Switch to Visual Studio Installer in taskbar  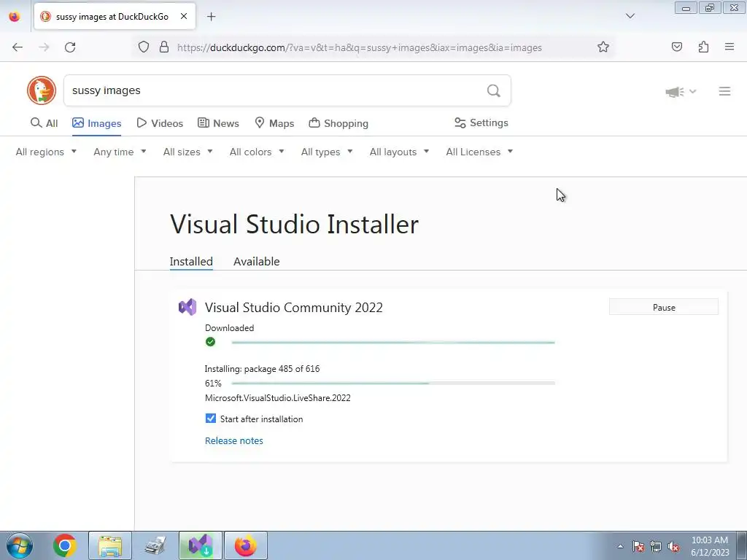(201, 545)
